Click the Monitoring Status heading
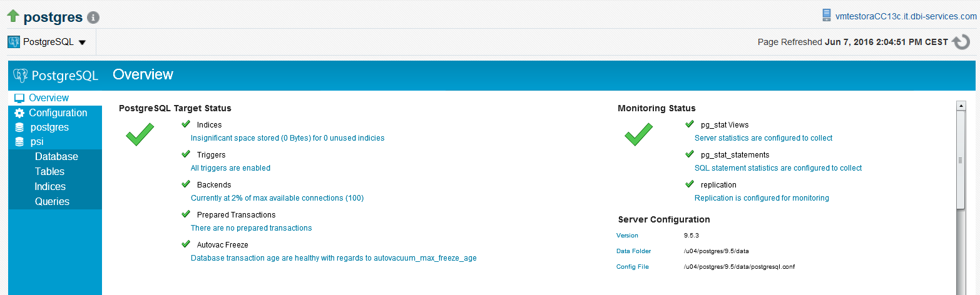This screenshot has height=295, width=980. click(656, 108)
